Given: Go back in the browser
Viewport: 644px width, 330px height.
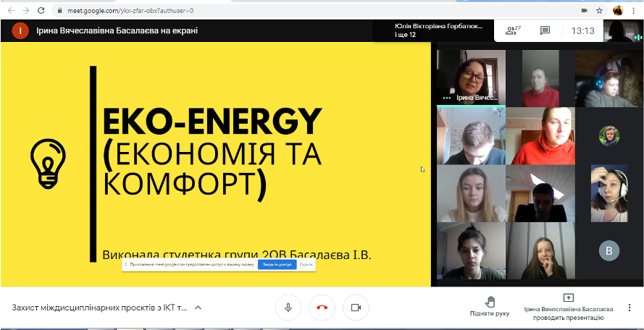Looking at the screenshot, I should (11, 11).
